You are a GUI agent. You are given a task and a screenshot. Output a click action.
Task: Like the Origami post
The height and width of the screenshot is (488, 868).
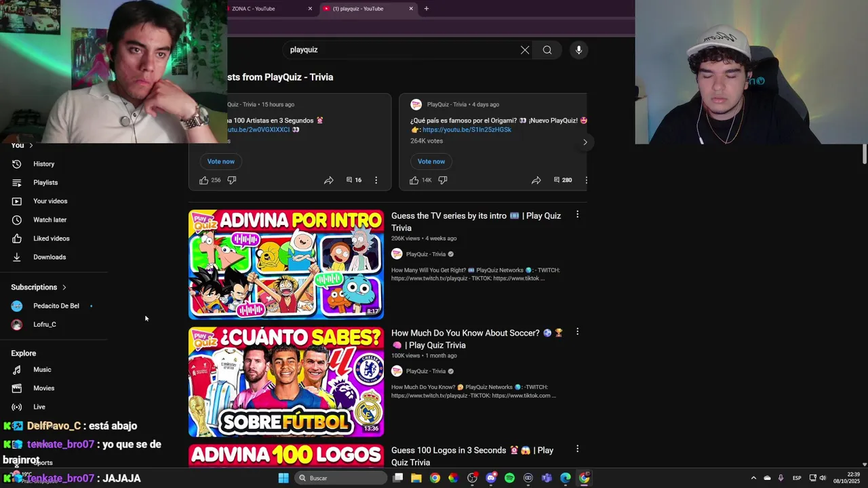414,180
